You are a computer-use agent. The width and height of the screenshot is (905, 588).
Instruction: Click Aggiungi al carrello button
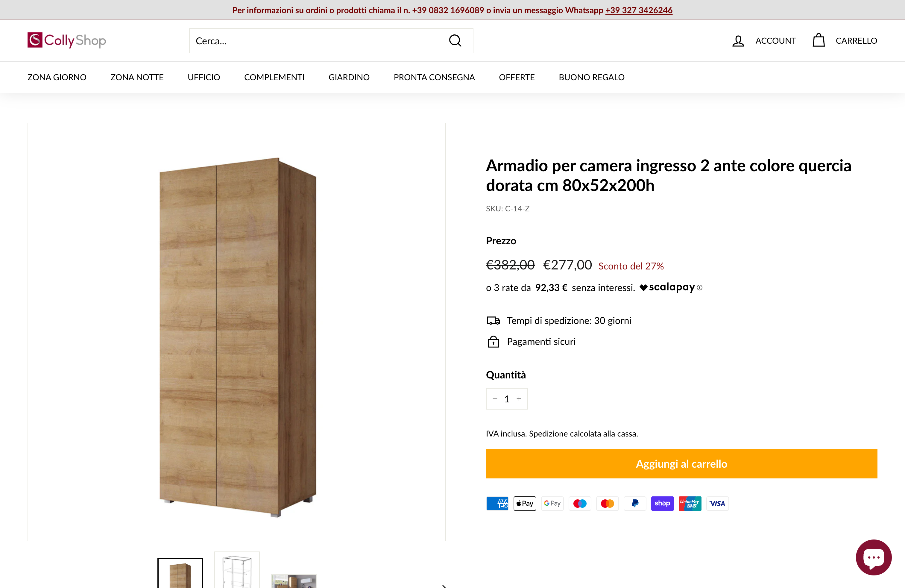(x=681, y=464)
